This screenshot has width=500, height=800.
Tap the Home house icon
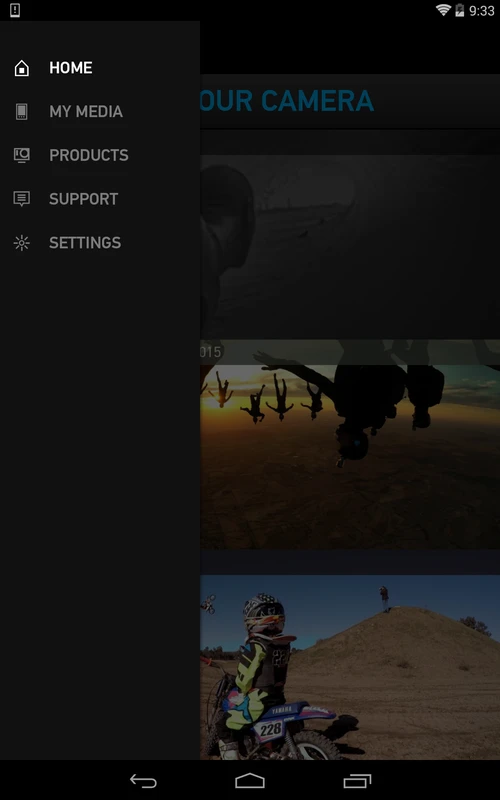point(21,68)
